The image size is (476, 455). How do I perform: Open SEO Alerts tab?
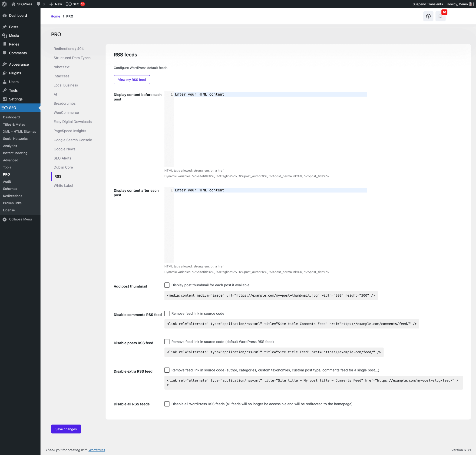coord(62,158)
